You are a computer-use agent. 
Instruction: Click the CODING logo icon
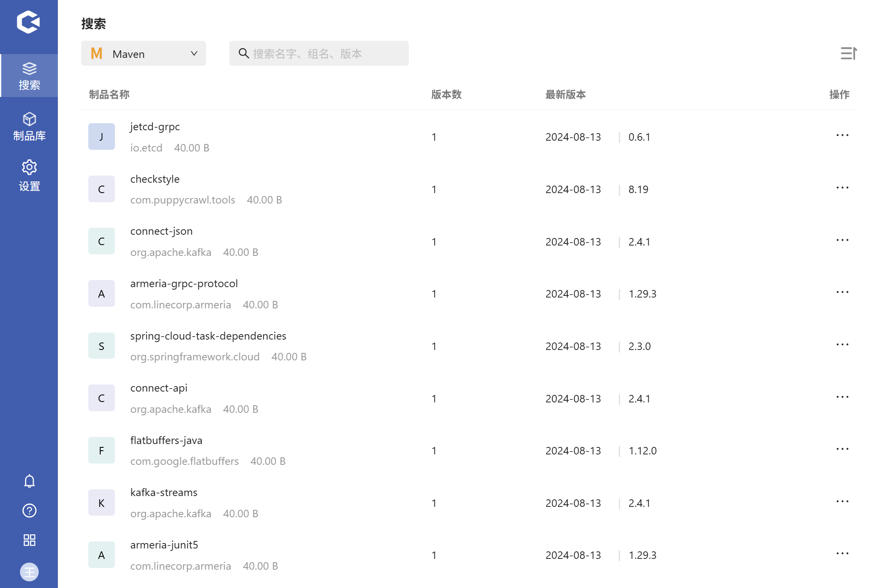[28, 22]
